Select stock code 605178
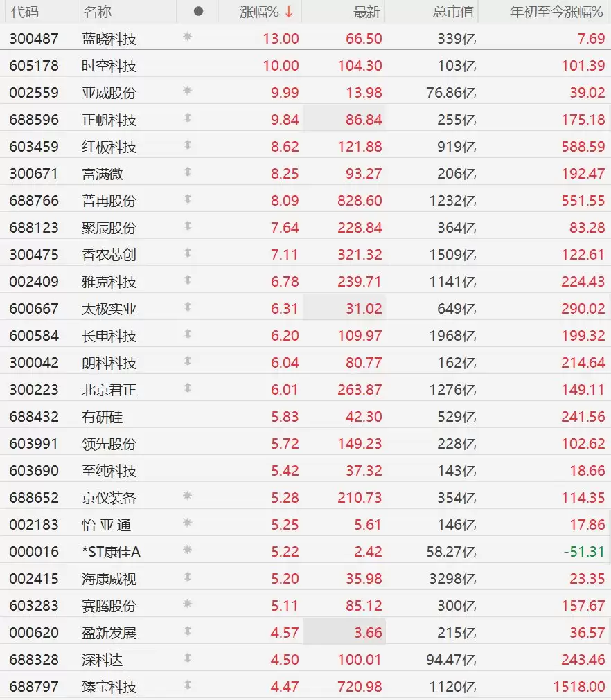 point(34,66)
